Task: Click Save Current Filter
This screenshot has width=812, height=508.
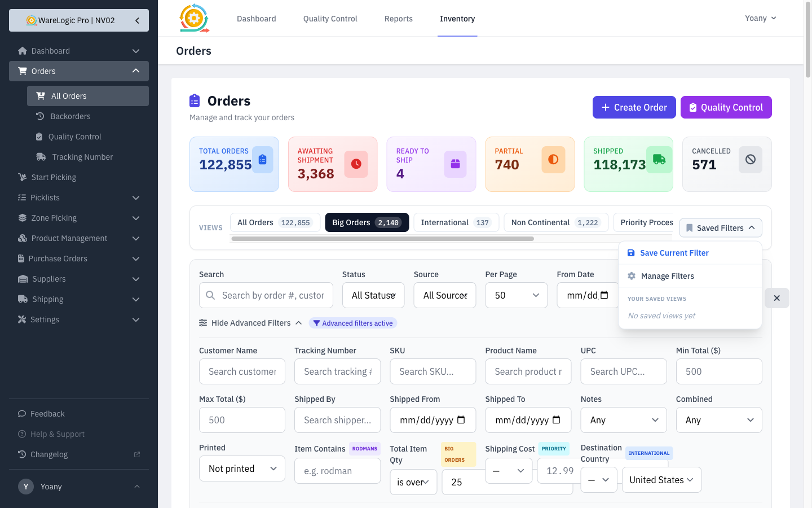Action: pyautogui.click(x=690, y=253)
